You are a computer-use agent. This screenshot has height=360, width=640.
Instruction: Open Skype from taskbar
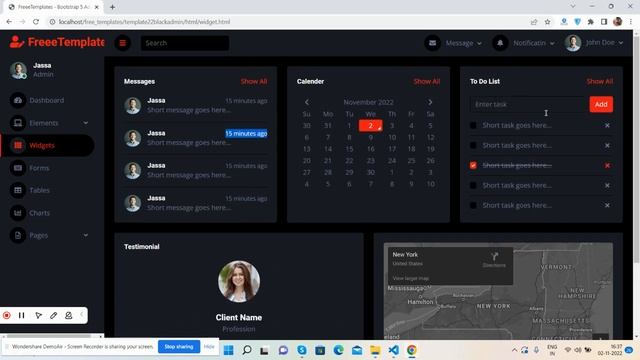click(x=302, y=350)
